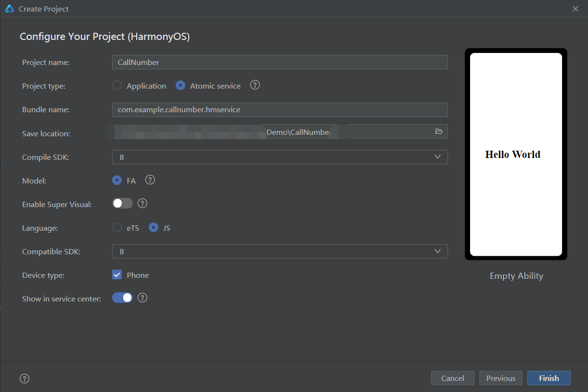
Task: Edit the Bundle name field
Action: [x=280, y=109]
